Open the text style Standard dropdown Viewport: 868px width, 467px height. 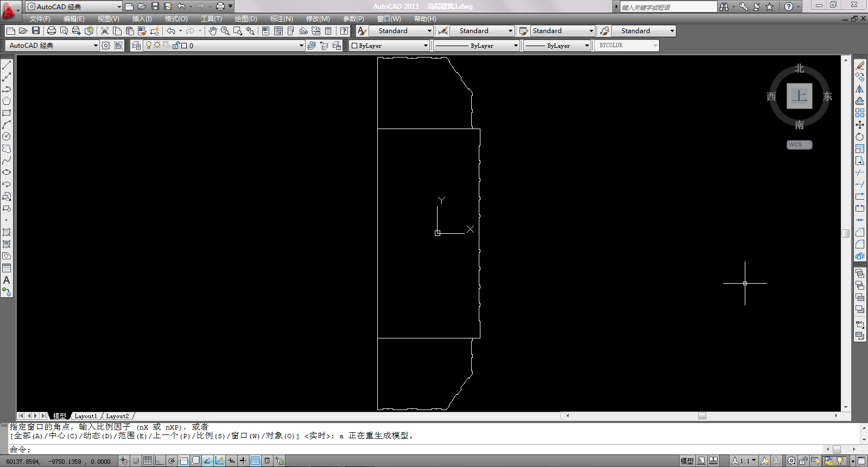click(401, 31)
